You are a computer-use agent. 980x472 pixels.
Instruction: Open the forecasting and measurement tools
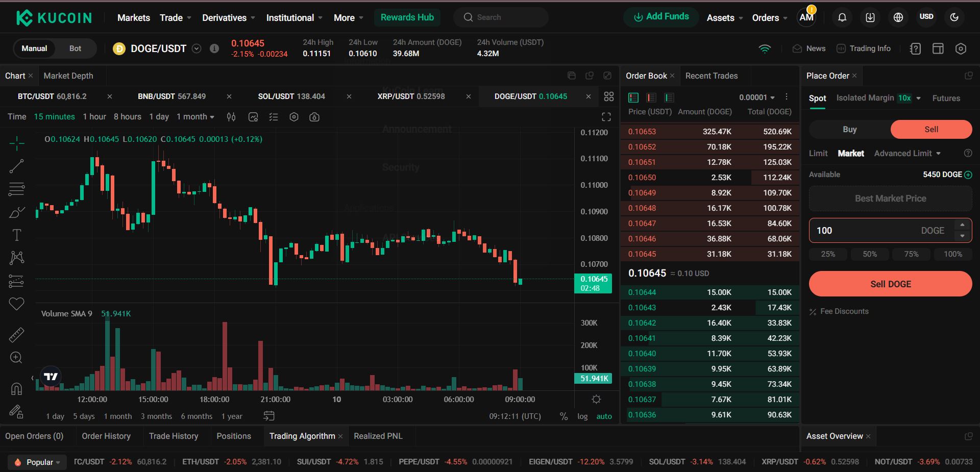16,281
